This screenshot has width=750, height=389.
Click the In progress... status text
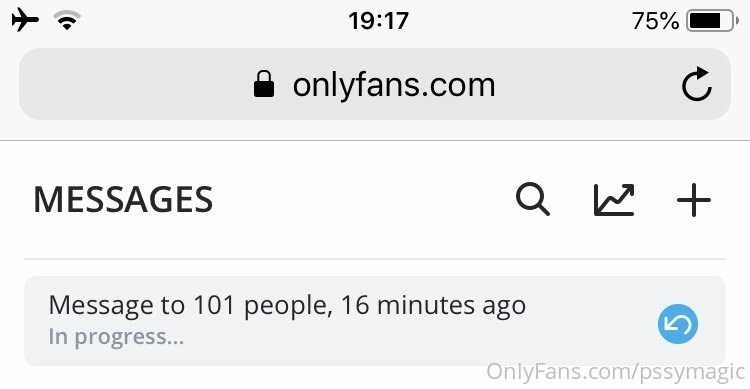pos(116,337)
